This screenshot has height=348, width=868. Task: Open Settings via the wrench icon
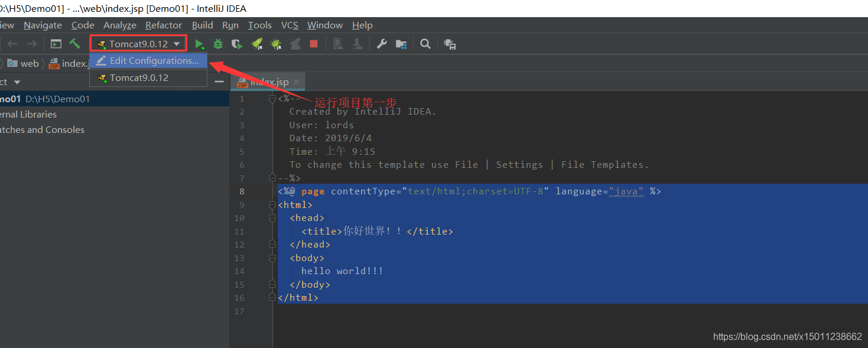tap(382, 44)
